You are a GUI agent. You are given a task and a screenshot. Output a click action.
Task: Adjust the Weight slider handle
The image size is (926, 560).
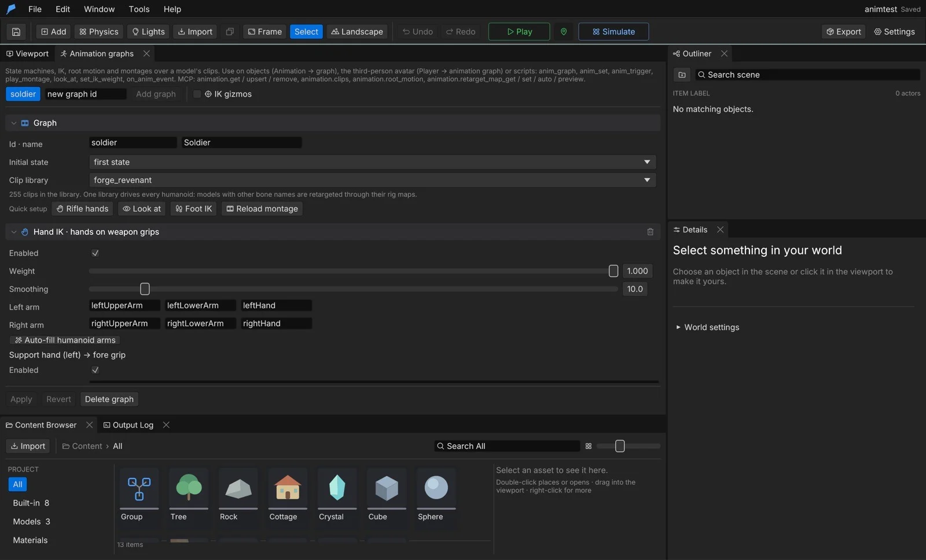pyautogui.click(x=613, y=271)
